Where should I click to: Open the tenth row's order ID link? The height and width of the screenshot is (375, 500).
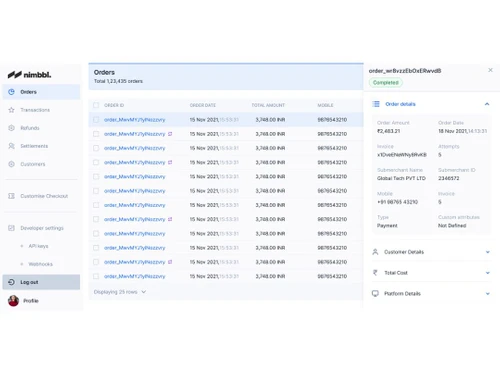[134, 248]
